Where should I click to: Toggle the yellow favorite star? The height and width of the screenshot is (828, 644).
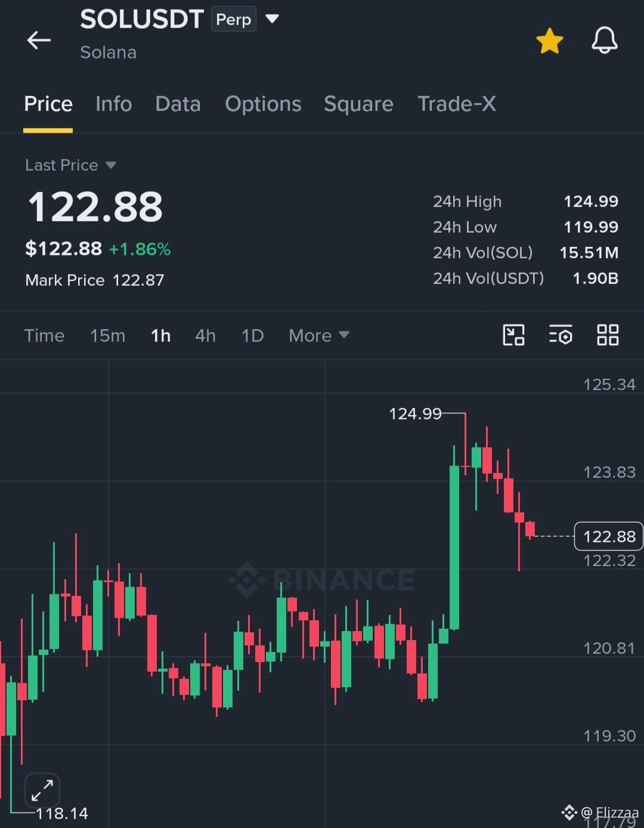(x=549, y=41)
